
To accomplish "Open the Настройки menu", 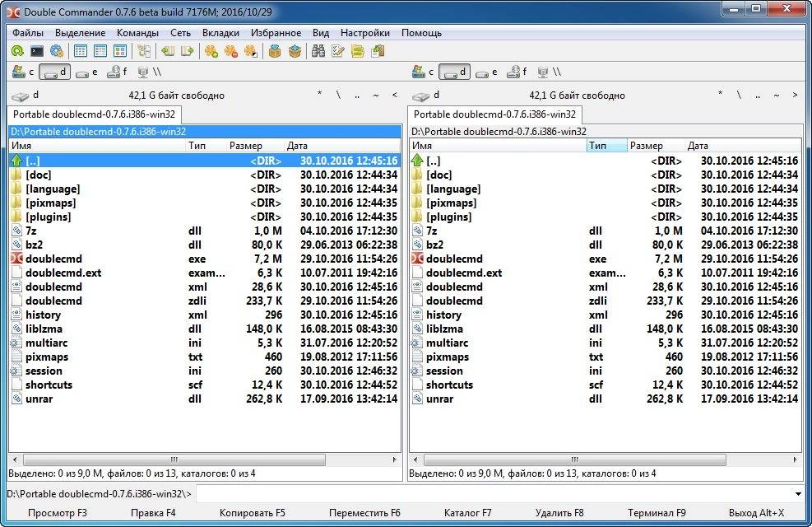I will [x=365, y=33].
